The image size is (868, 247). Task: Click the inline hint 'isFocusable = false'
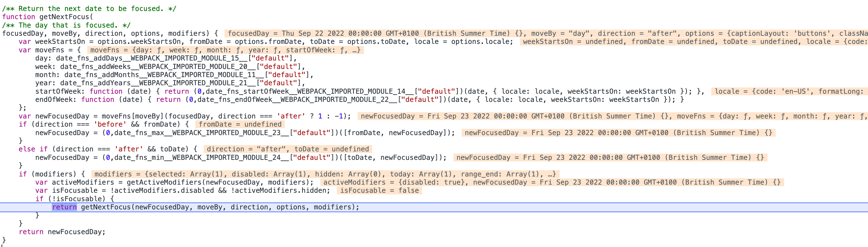379,191
